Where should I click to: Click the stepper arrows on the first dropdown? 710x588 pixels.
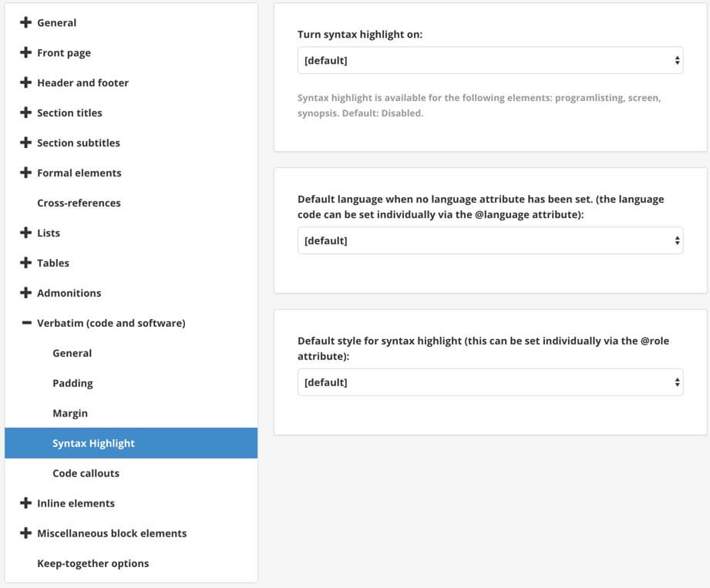(x=676, y=59)
